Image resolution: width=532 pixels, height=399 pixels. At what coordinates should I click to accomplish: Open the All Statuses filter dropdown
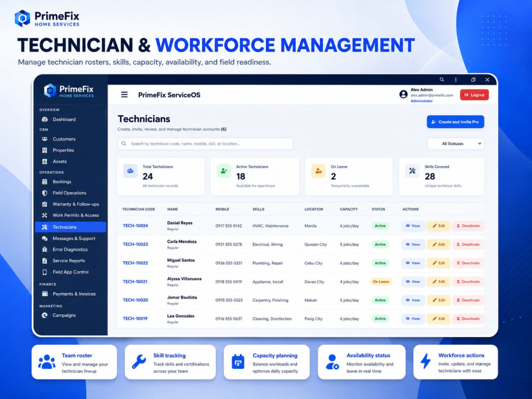(455, 144)
